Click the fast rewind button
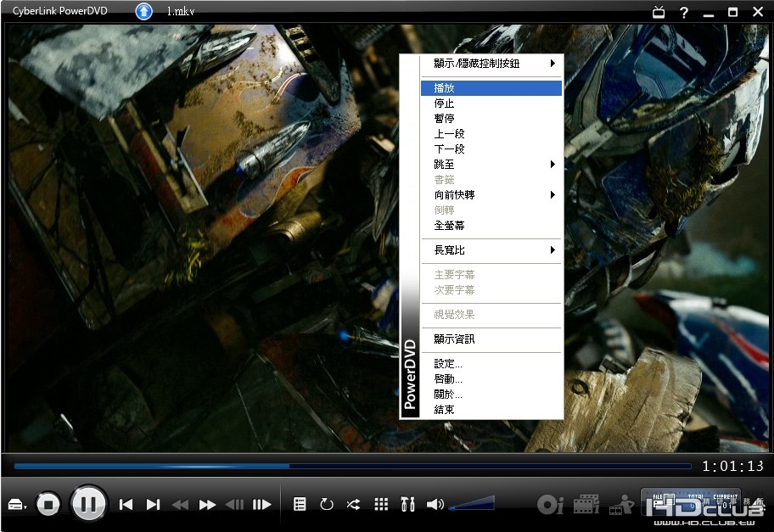This screenshot has height=532, width=774. [180, 505]
